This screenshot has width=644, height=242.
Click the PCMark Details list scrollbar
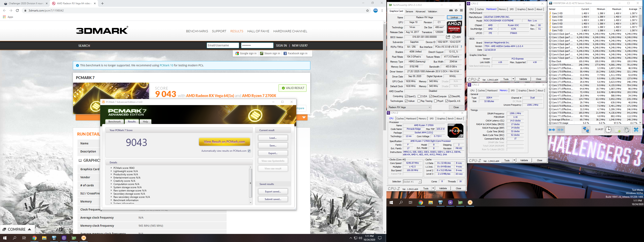pos(251,183)
